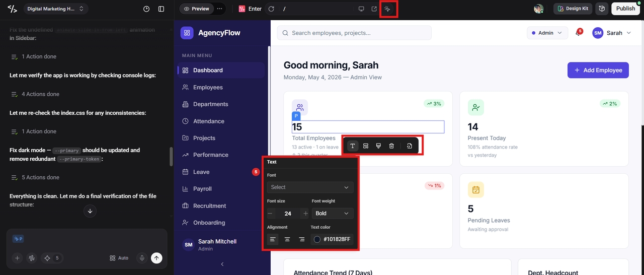Send the chat message with arrow button

[x=156, y=258]
